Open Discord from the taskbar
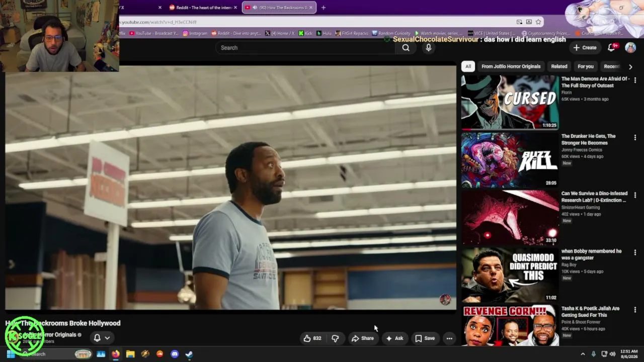The image size is (644, 362). click(175, 354)
